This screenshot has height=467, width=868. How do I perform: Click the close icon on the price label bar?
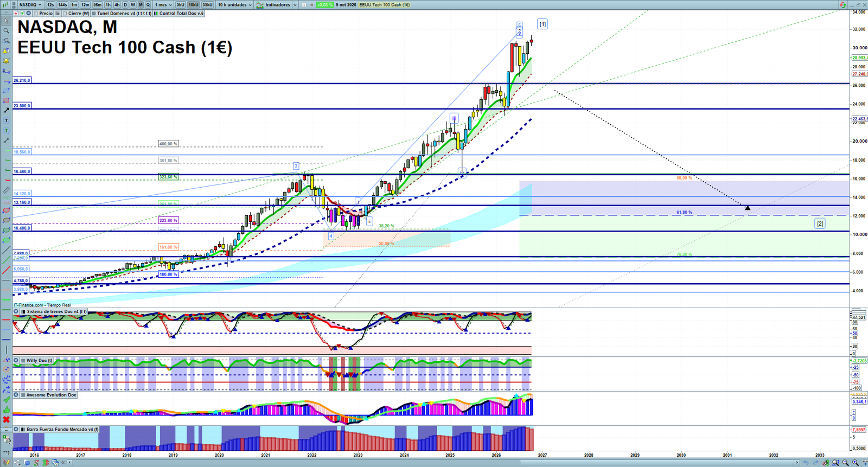tap(28, 13)
